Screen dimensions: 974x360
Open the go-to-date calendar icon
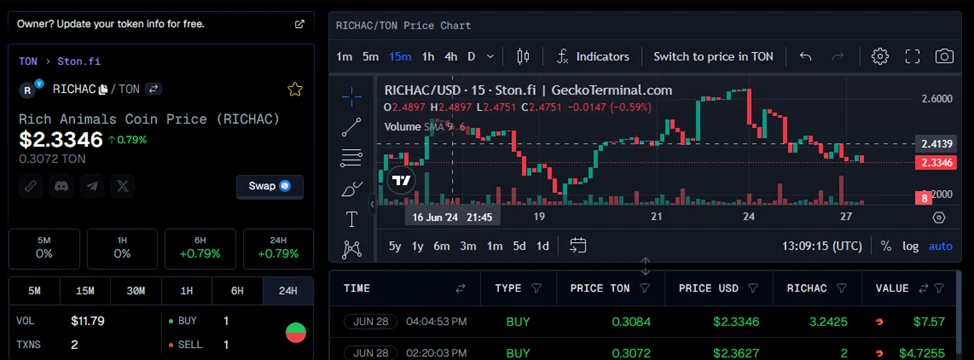point(578,245)
